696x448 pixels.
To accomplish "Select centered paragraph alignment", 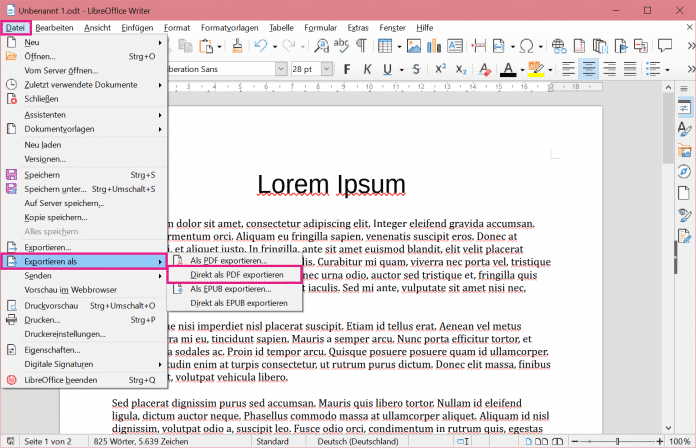I will pos(589,69).
